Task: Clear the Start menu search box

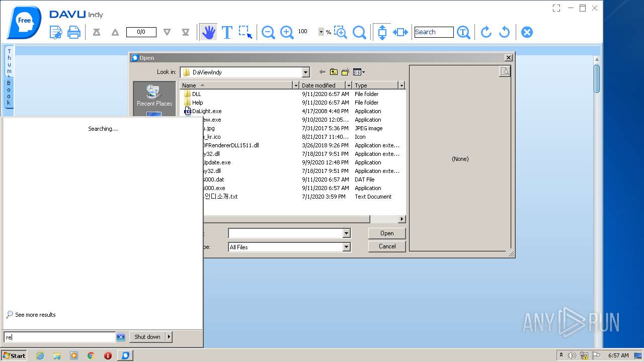Action: click(121, 337)
